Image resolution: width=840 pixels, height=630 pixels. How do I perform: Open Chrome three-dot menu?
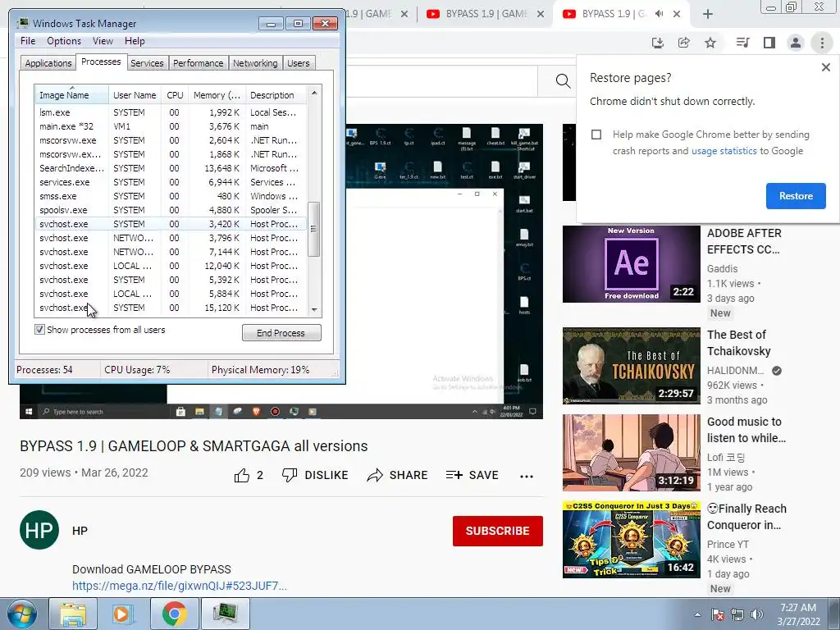(822, 43)
